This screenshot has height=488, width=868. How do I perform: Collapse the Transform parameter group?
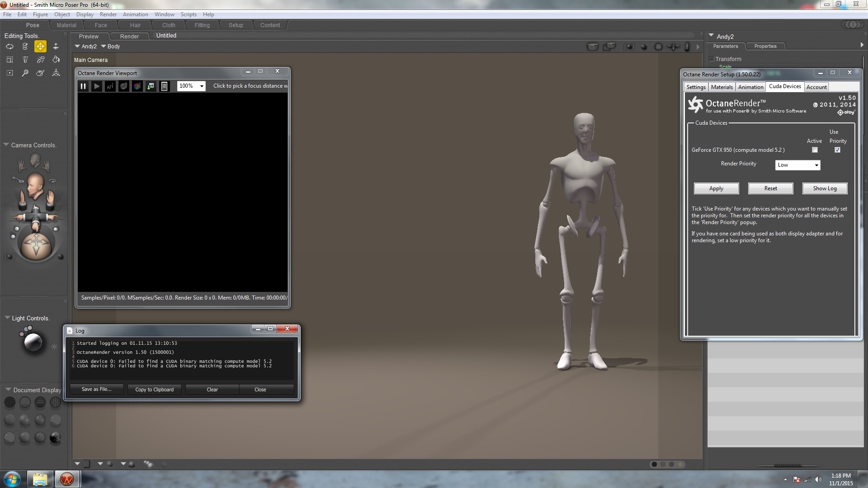coord(712,59)
